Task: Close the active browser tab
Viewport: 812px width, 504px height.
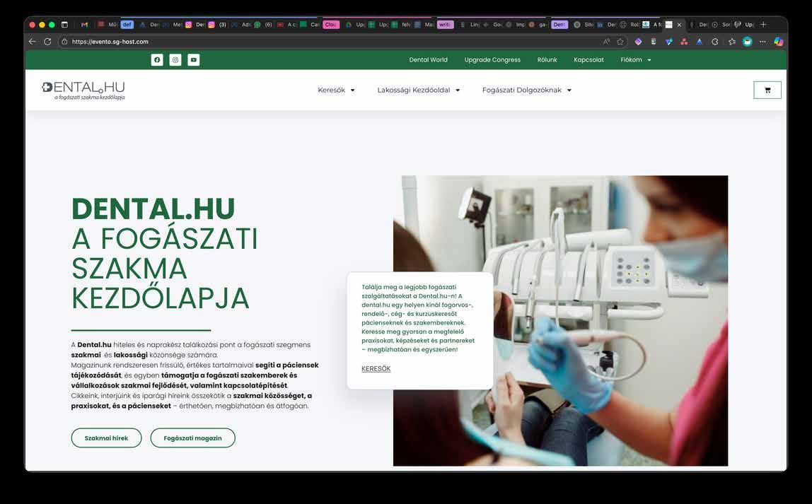Action: pyautogui.click(x=680, y=24)
